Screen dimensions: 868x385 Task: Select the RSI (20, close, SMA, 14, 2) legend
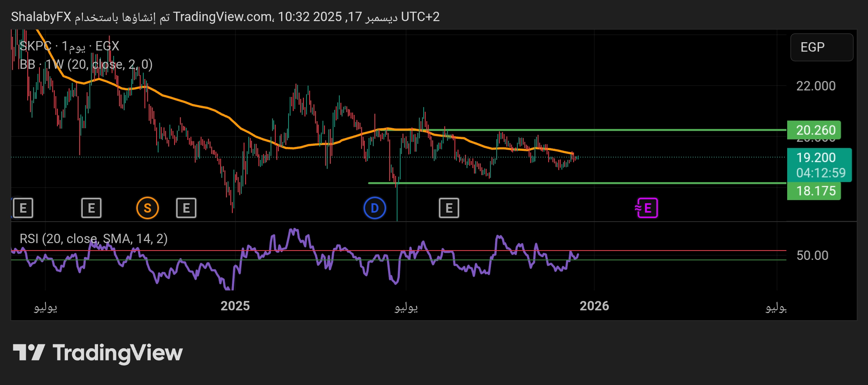click(x=94, y=238)
